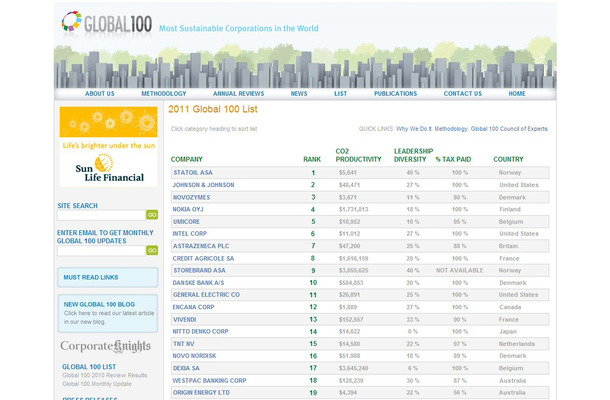Open the News menu item
Viewport: 610px width, 400px height.
(299, 94)
